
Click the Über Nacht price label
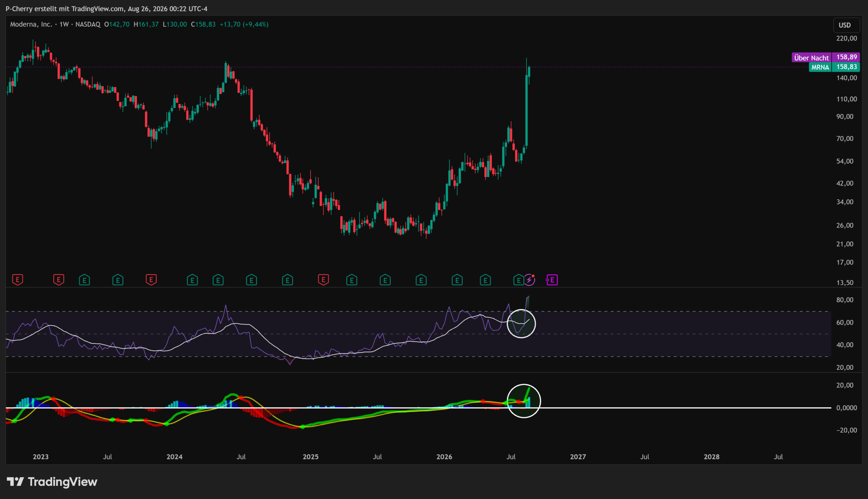(811, 58)
